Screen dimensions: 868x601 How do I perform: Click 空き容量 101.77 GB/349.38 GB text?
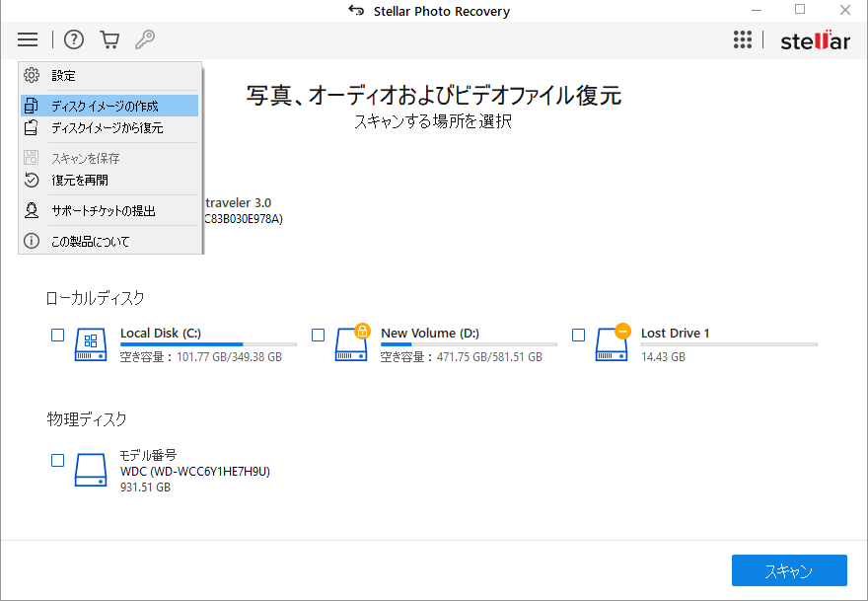[x=201, y=357]
